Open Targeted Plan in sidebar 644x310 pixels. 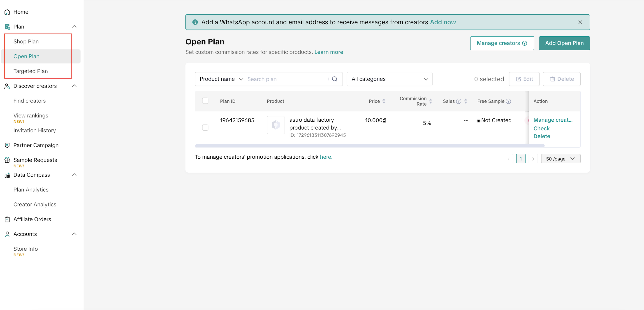pyautogui.click(x=30, y=71)
